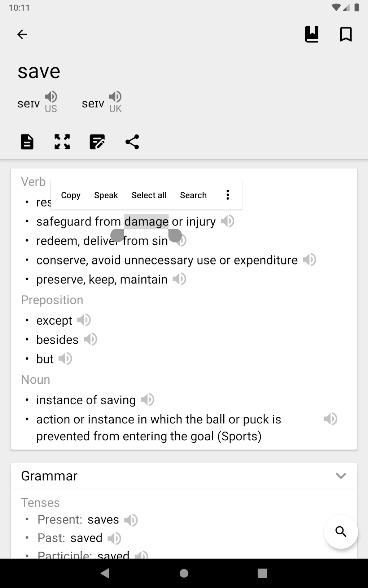Screen dimensions: 368x588
Task: Play UK pronunciation of save
Action: click(115, 97)
